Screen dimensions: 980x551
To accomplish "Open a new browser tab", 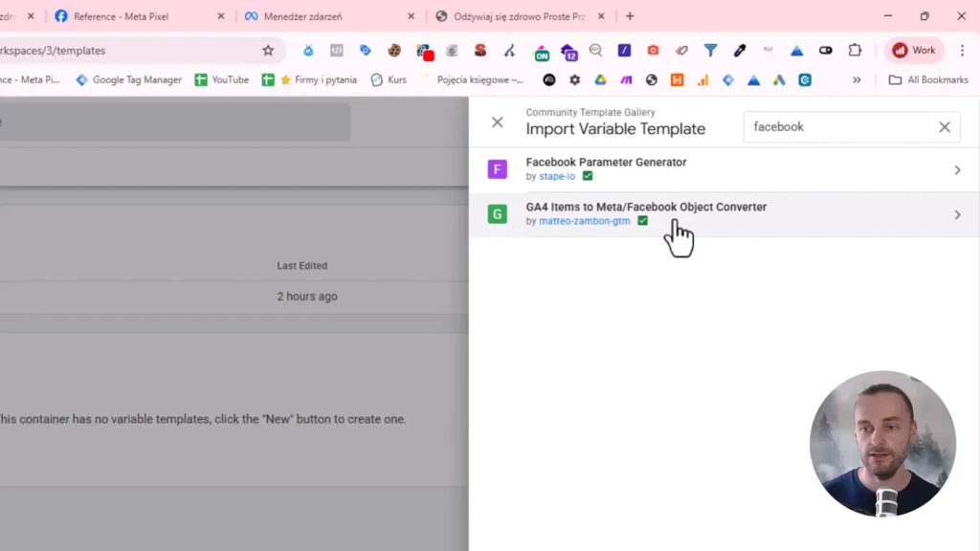I will [630, 16].
